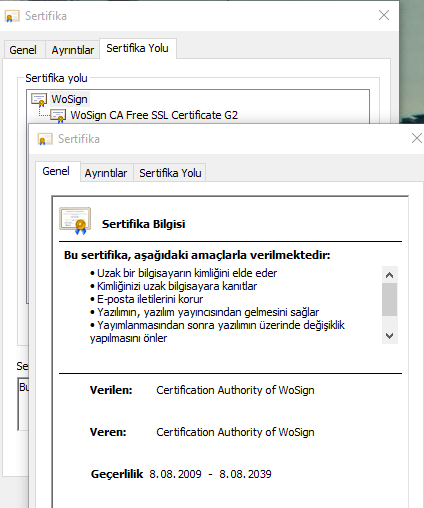
Task: Click Sertifika Yolu tab in the back Sertifika window
Action: click(137, 49)
